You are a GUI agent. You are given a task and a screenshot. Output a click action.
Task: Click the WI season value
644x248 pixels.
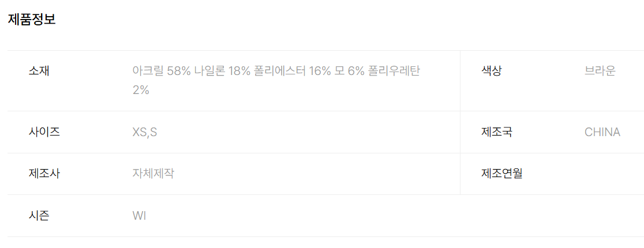(139, 216)
